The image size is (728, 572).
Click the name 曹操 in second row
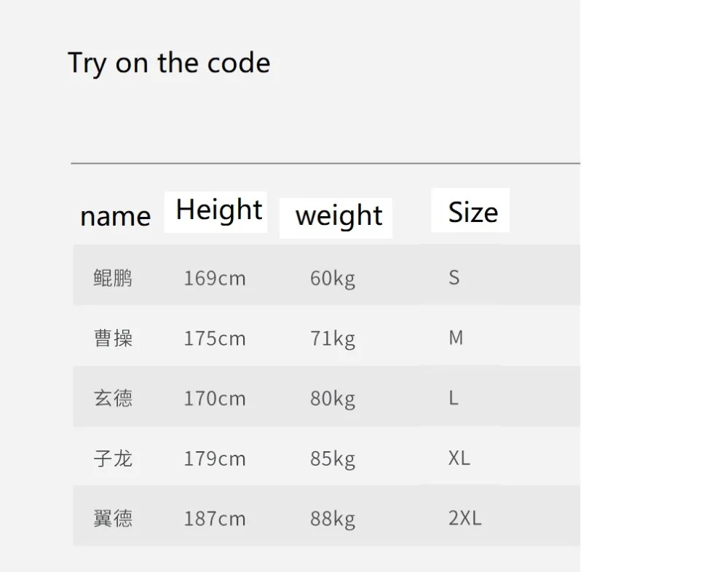[x=114, y=338]
